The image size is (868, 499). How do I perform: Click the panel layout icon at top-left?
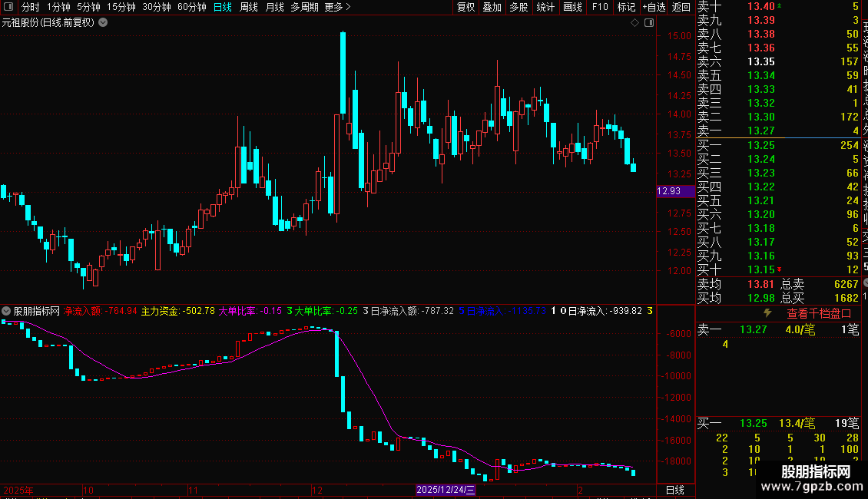8,7
